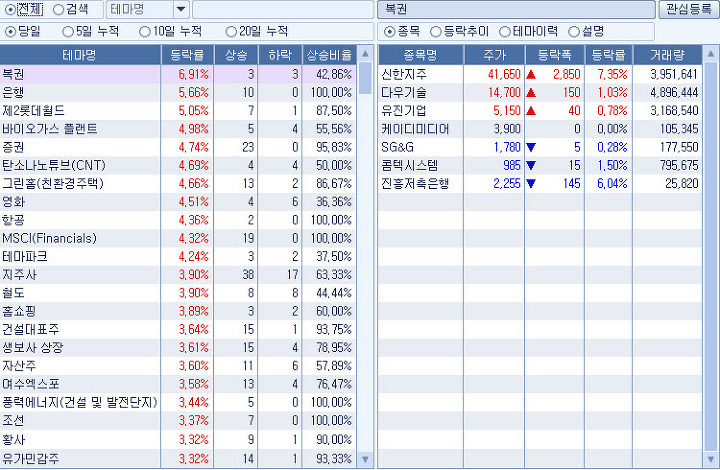Sort stocks by 종목명 column header
The height and width of the screenshot is (470, 720).
tap(421, 55)
